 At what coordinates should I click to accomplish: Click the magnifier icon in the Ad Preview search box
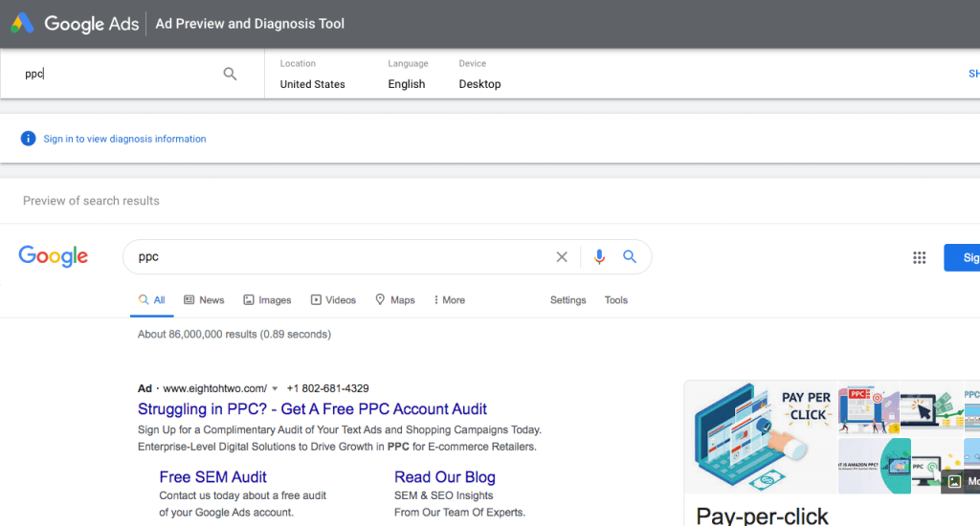coord(230,74)
